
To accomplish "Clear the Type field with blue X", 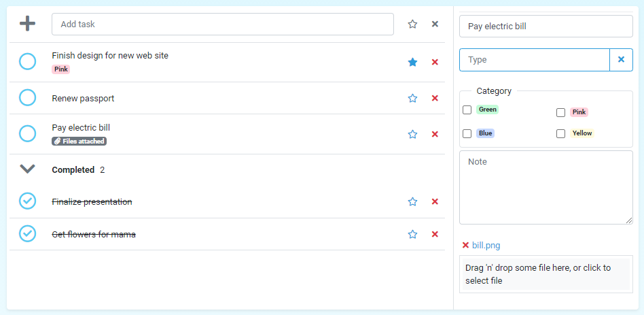I will pyautogui.click(x=621, y=60).
